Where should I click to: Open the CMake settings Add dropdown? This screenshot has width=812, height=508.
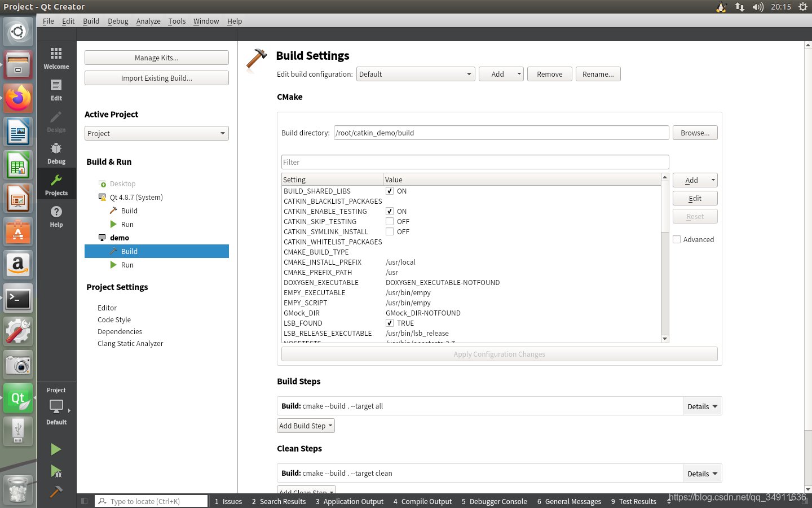click(695, 180)
